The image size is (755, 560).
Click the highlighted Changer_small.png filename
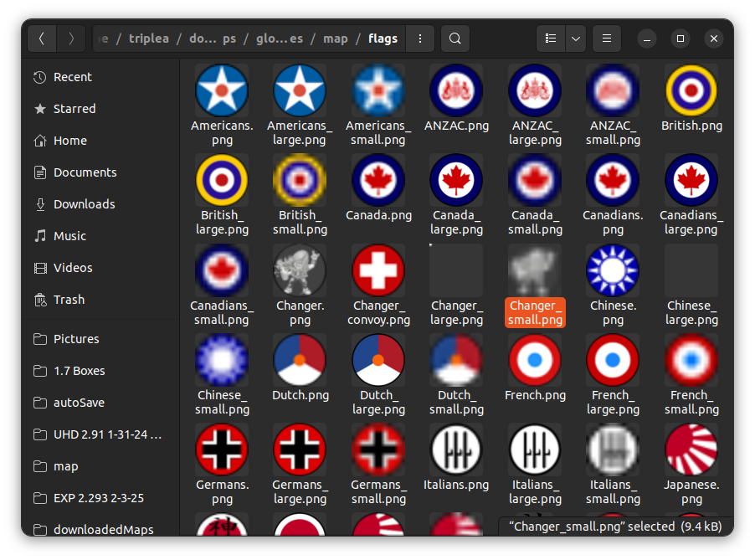(535, 312)
